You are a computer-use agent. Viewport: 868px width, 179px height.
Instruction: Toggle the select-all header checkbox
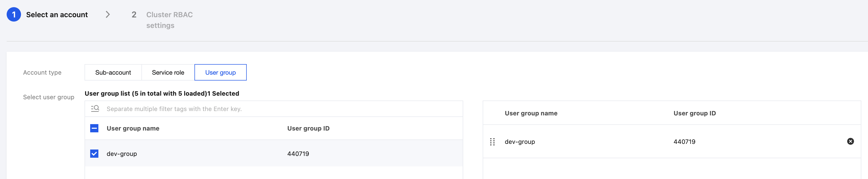94,128
